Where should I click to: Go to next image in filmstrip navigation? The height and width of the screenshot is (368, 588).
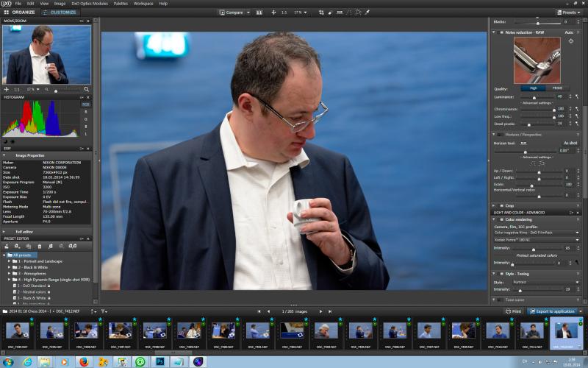click(x=320, y=311)
